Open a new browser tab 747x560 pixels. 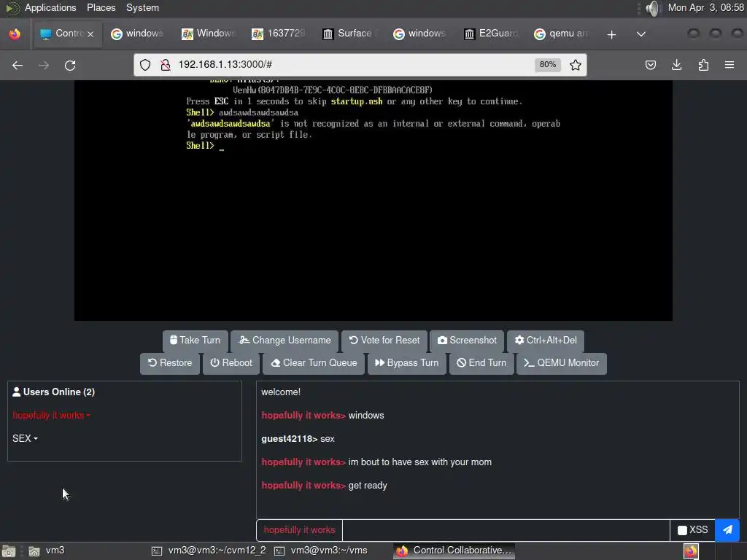click(612, 34)
